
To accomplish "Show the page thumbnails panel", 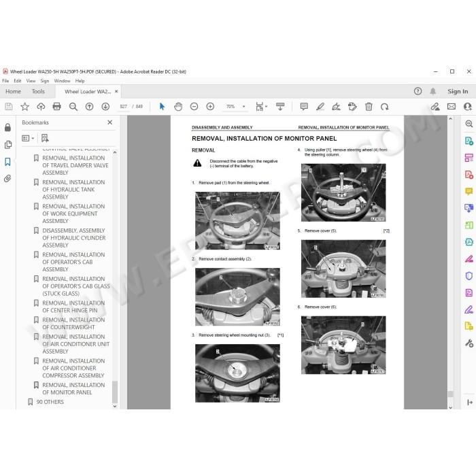I will [x=8, y=144].
